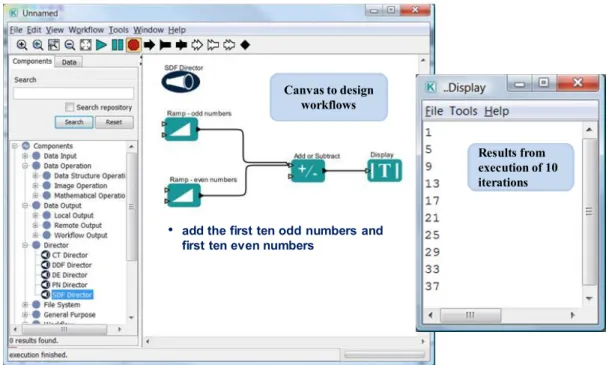Click the execution progress bar in status bar
This screenshot has height=365, width=609.
point(384,355)
